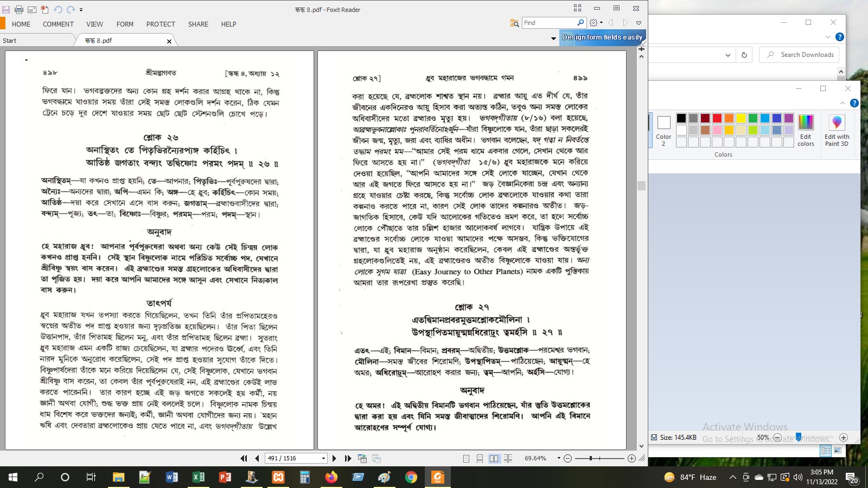Pick the yellow color swatch in Paint

[741, 118]
